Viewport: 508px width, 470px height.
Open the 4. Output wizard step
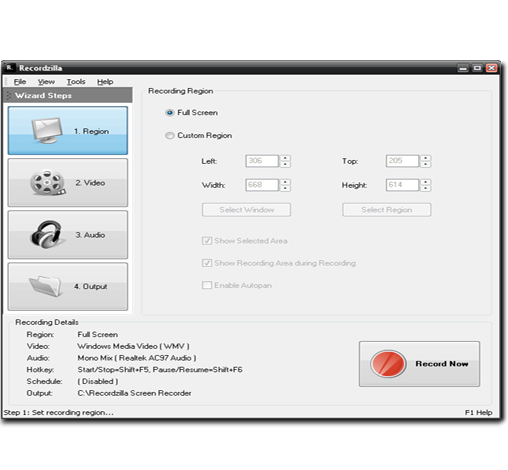pyautogui.click(x=68, y=287)
